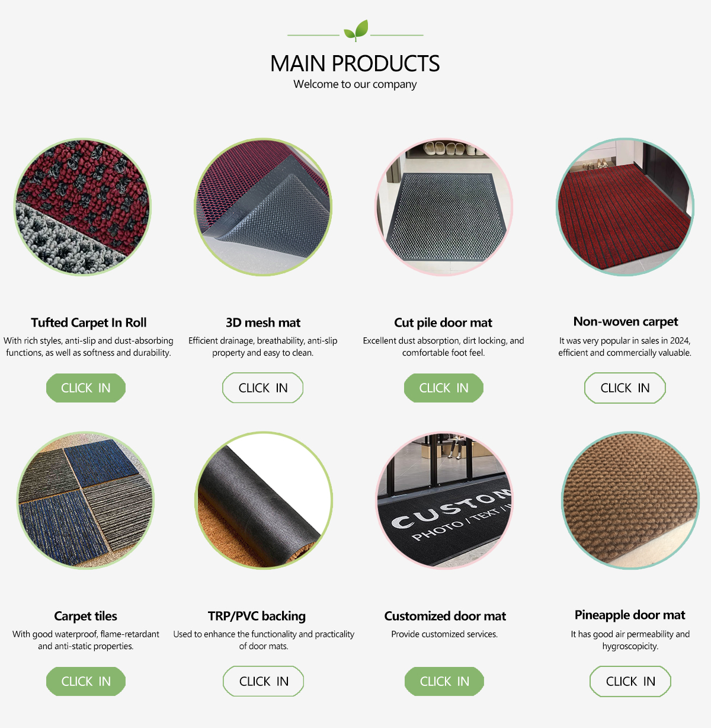Select the Cut pile door mat photo
This screenshot has width=711, height=728.
(444, 207)
